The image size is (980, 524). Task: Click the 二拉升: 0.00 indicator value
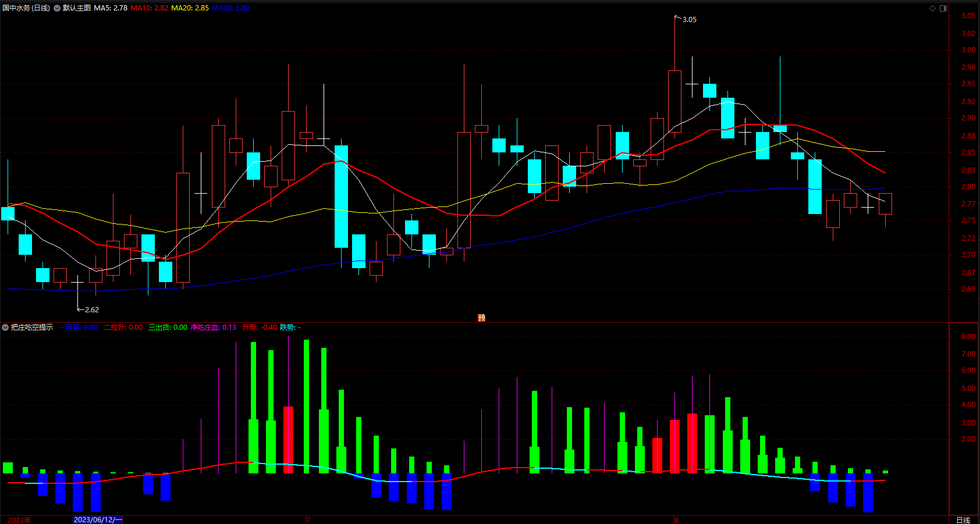123,327
